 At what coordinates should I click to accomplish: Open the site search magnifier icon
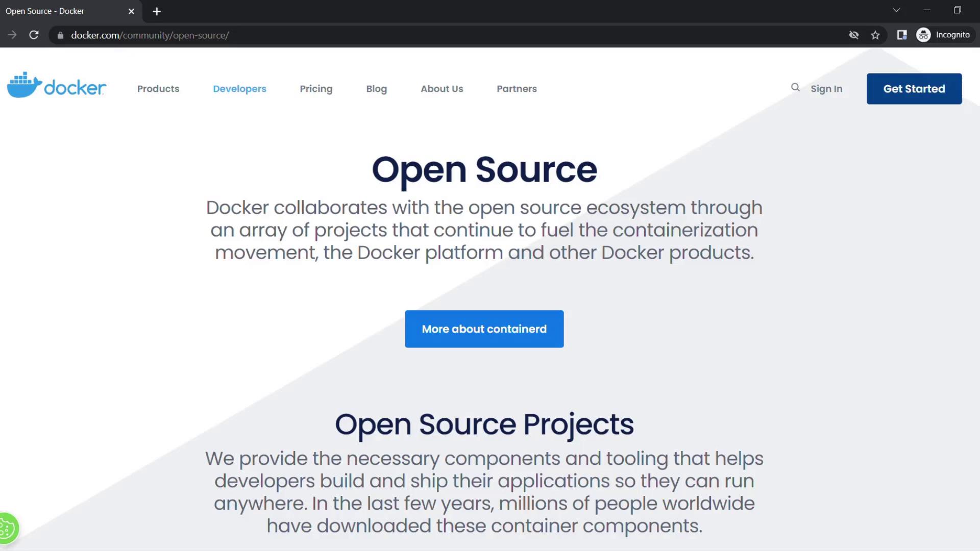point(795,88)
